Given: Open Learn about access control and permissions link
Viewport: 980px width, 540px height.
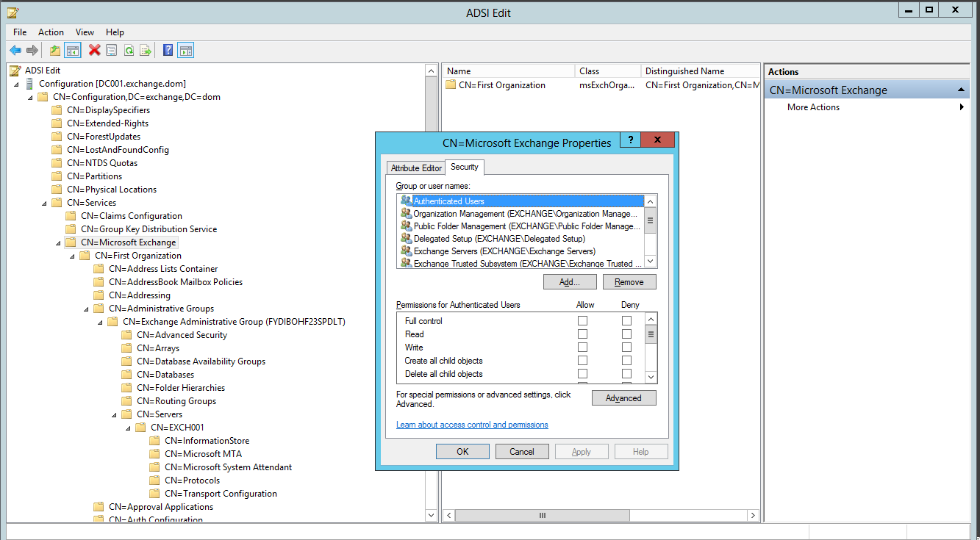Looking at the screenshot, I should [x=472, y=425].
